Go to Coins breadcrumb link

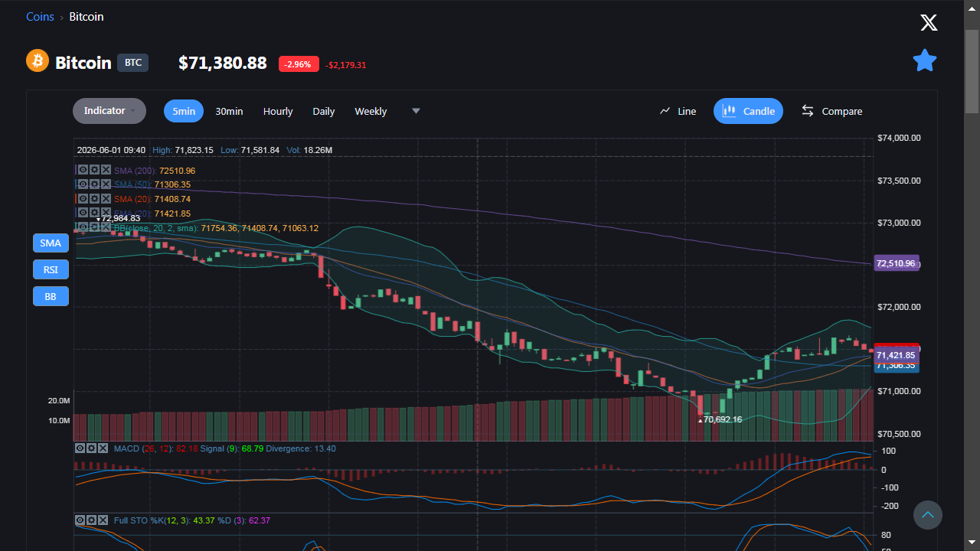point(40,17)
